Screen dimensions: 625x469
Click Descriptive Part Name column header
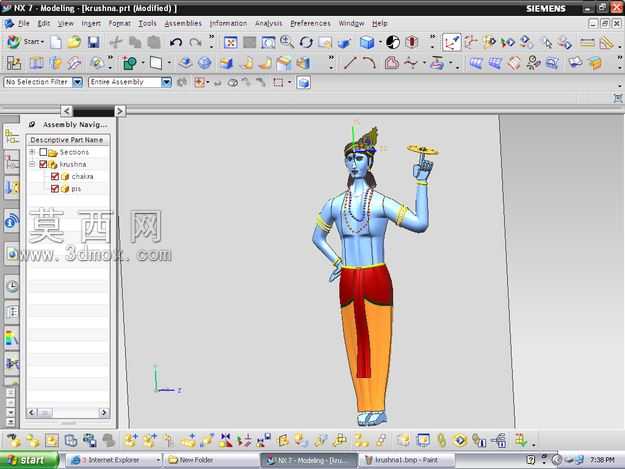click(x=67, y=140)
